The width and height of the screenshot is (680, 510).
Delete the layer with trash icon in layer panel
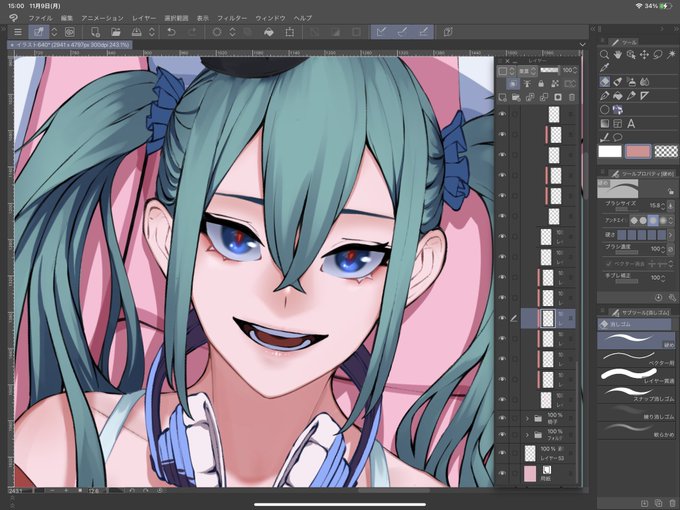[x=572, y=98]
